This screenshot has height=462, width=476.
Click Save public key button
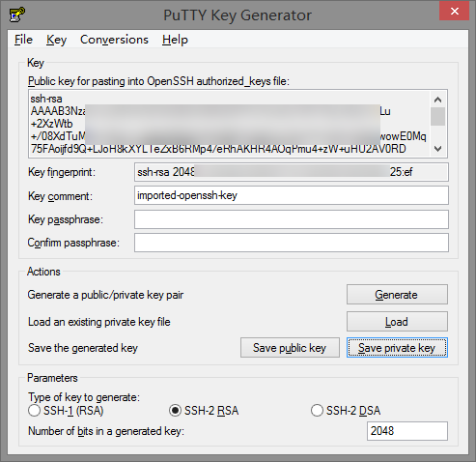coord(290,348)
